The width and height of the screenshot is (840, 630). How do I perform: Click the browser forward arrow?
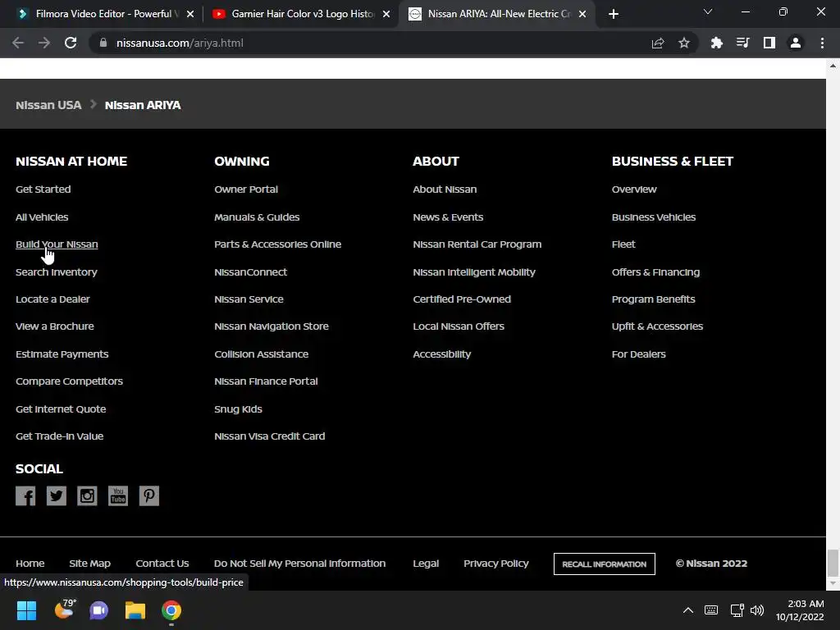(x=44, y=43)
